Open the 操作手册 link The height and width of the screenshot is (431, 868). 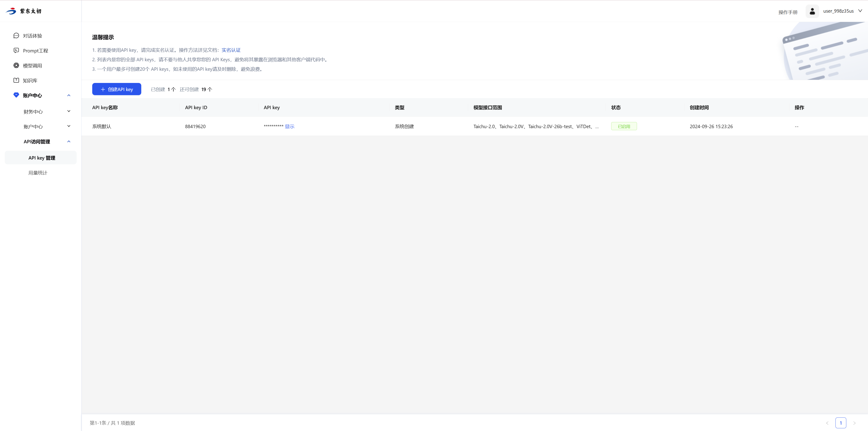788,12
